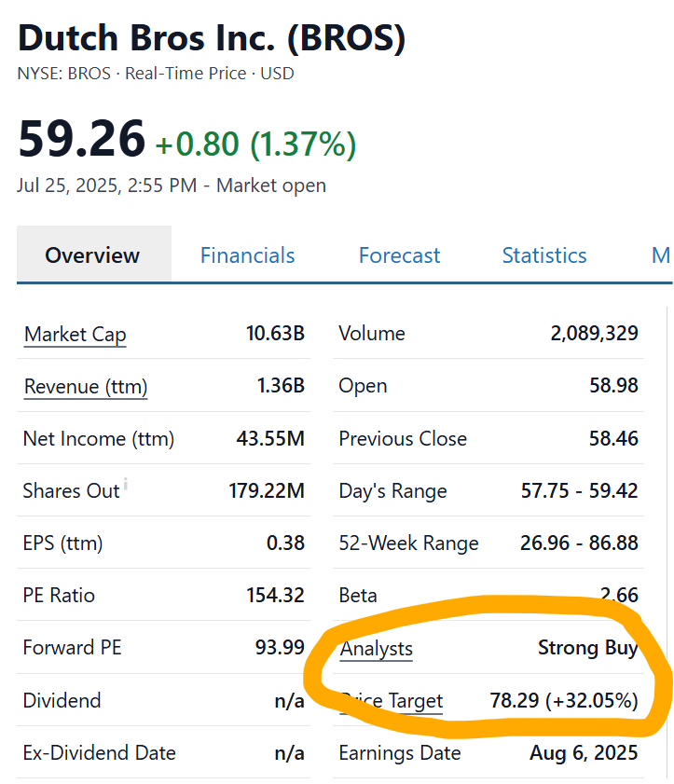This screenshot has width=674, height=784.
Task: Select the Day's Range label
Action: coord(392,491)
